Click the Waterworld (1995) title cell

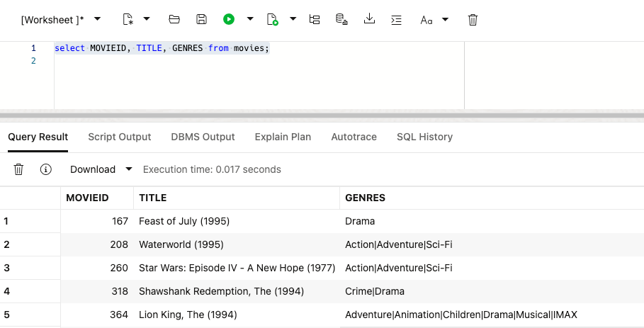pyautogui.click(x=181, y=244)
